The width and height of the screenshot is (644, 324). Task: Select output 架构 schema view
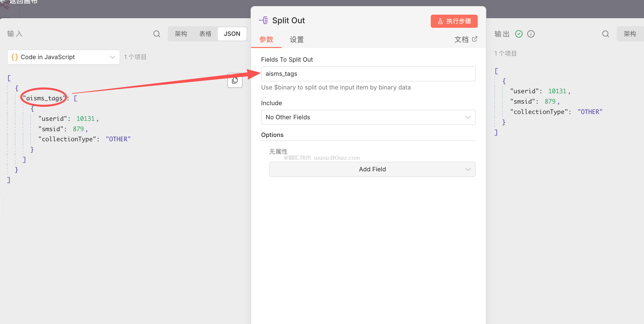point(630,34)
